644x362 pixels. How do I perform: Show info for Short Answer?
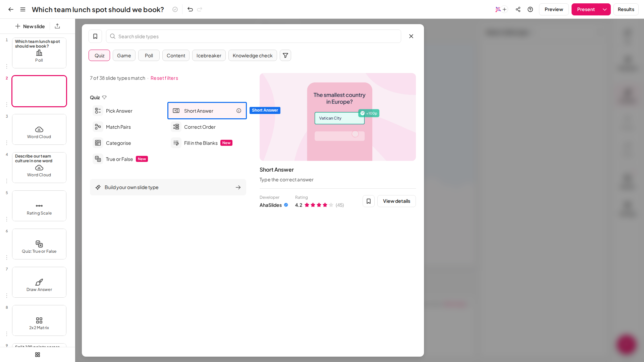click(x=239, y=111)
